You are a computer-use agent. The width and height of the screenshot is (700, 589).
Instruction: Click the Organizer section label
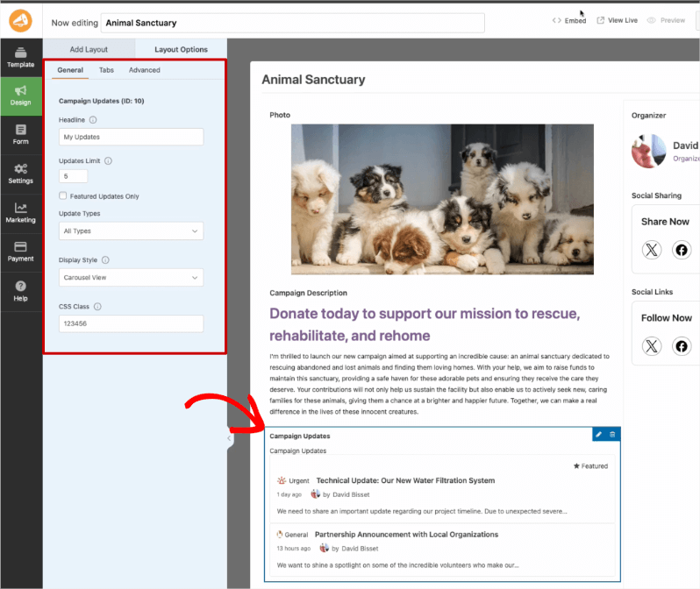648,115
